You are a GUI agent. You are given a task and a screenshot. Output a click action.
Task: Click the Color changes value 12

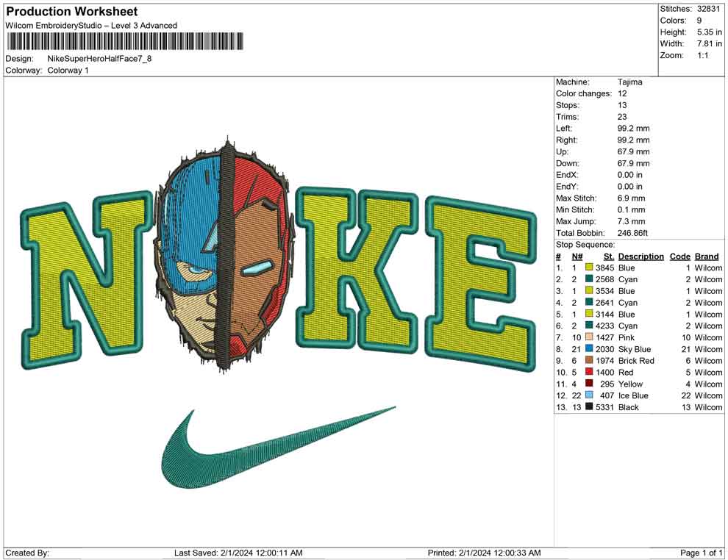tap(622, 93)
